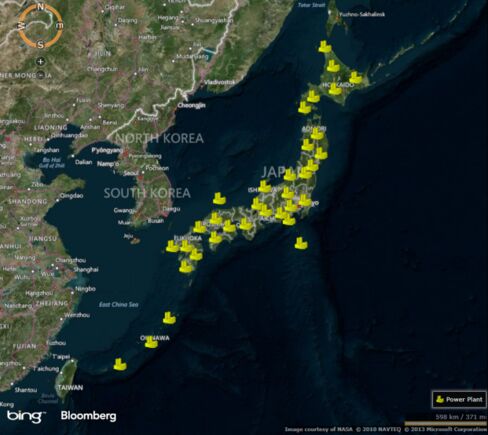Select the southernmost power plant on Kyushu
Viewport: 488px width, 435px height.
tap(186, 267)
